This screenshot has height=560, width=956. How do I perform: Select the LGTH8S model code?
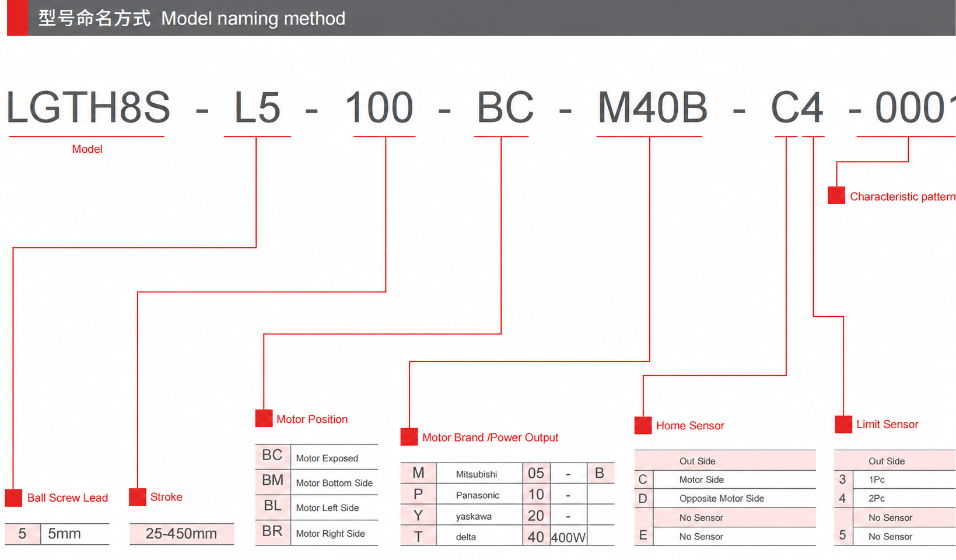click(x=88, y=108)
